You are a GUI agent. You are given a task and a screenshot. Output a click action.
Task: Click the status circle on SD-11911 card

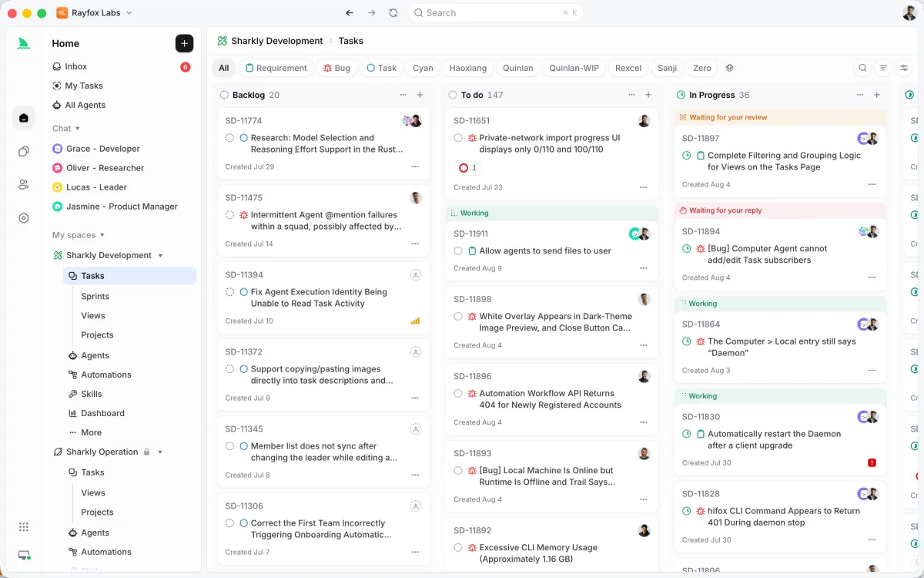tap(458, 250)
